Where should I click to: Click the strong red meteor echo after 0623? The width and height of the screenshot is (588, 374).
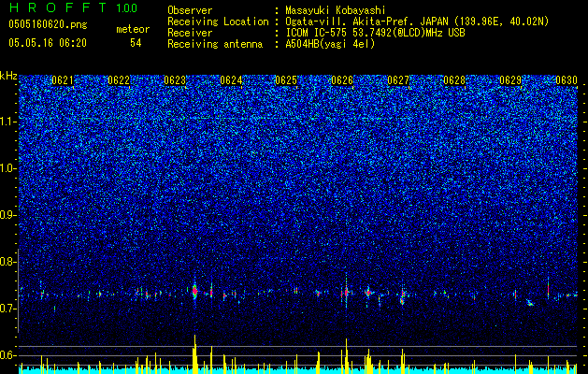(194, 290)
